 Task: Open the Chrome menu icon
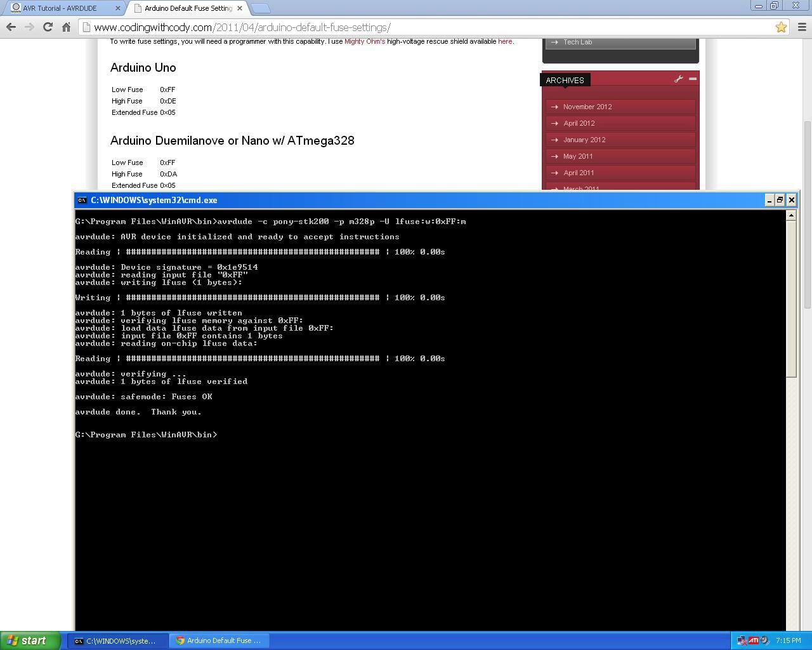[802, 27]
